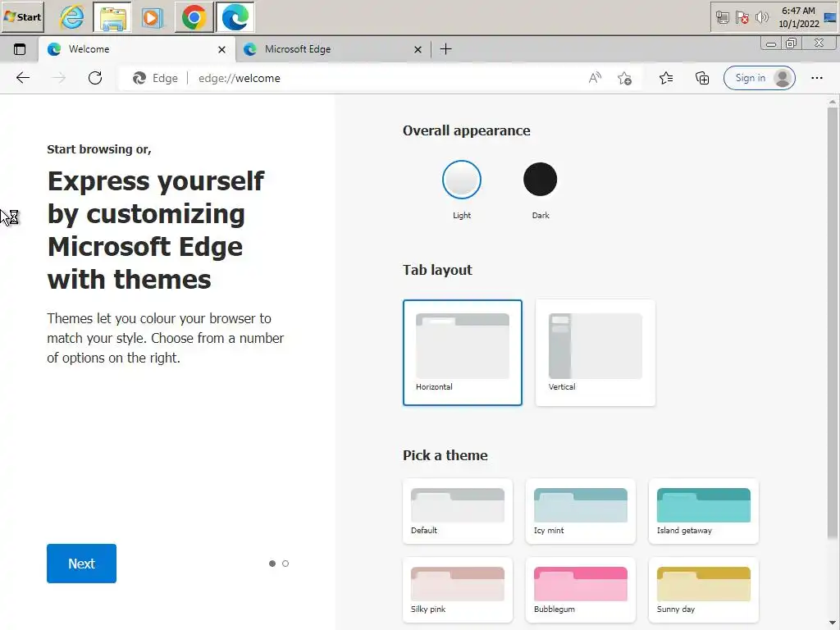
Task: Open the tab actions menu icon
Action: tap(20, 49)
